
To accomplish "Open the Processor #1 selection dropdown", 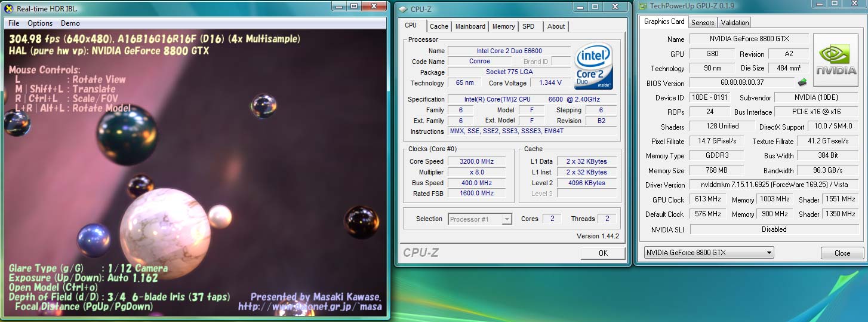I will click(480, 219).
